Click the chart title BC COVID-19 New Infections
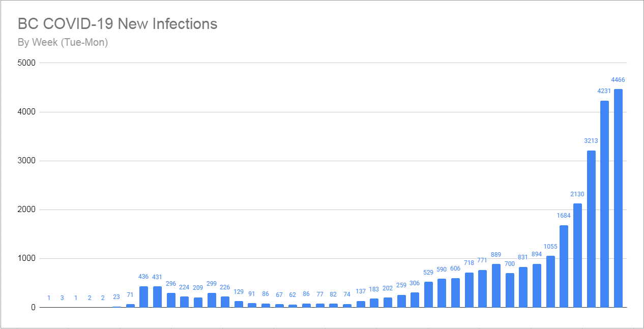Image resolution: width=644 pixels, height=329 pixels. click(118, 24)
